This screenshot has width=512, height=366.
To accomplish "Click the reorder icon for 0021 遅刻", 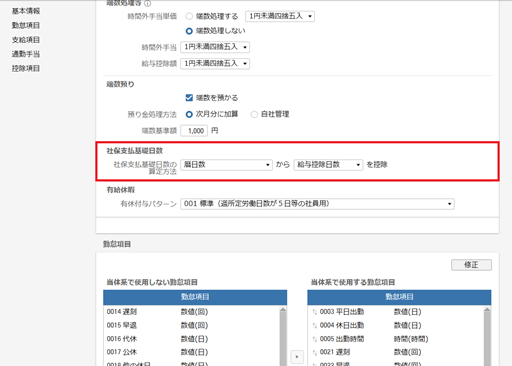I will click(x=314, y=352).
